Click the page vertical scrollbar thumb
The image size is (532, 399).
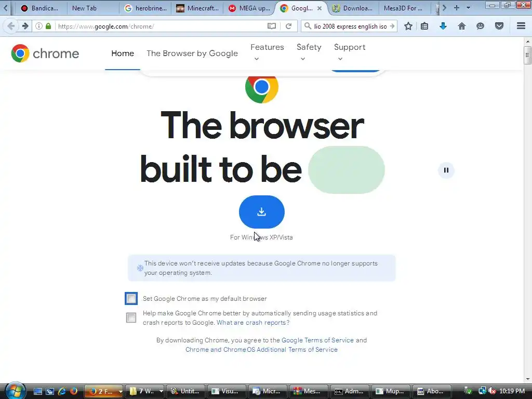(x=527, y=55)
